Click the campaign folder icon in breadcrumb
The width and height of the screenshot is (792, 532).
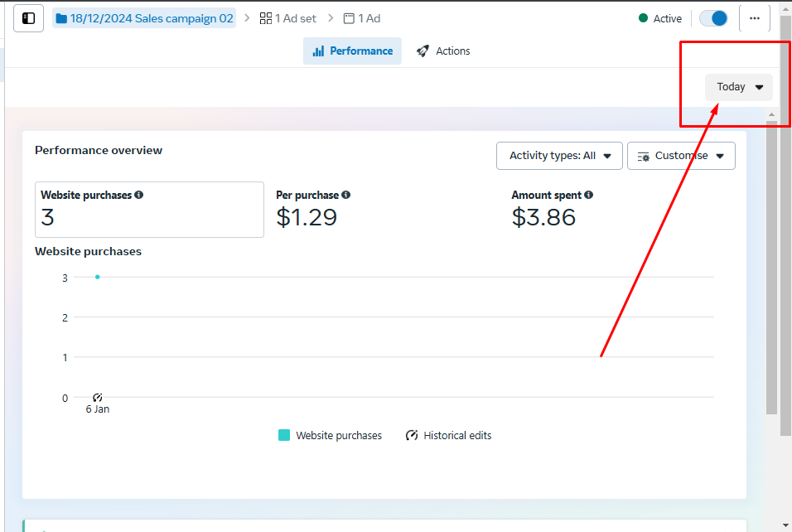pos(61,18)
